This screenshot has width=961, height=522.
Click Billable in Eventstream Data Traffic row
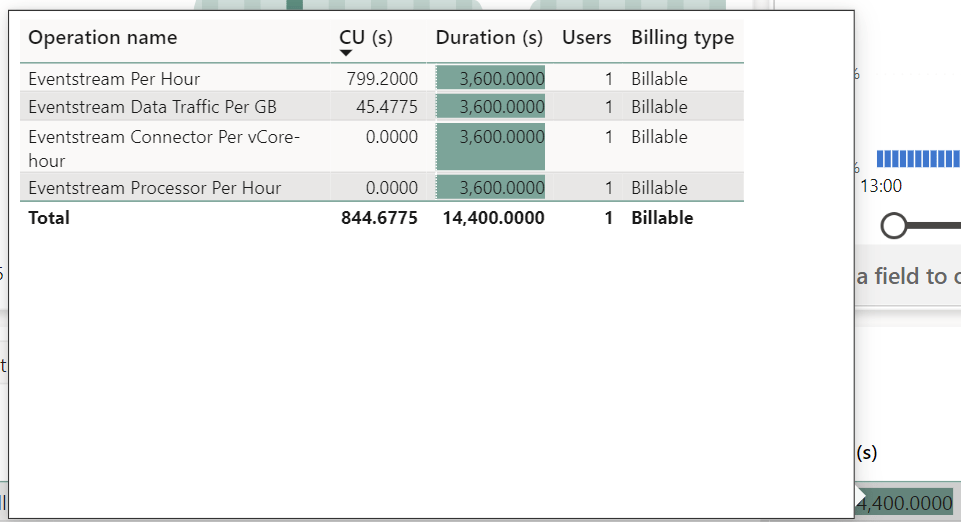tap(659, 107)
